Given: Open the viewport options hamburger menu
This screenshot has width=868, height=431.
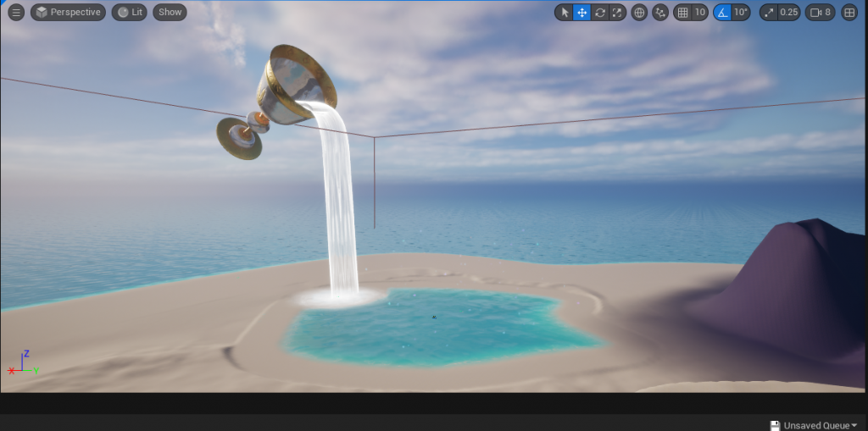Looking at the screenshot, I should click(x=16, y=12).
